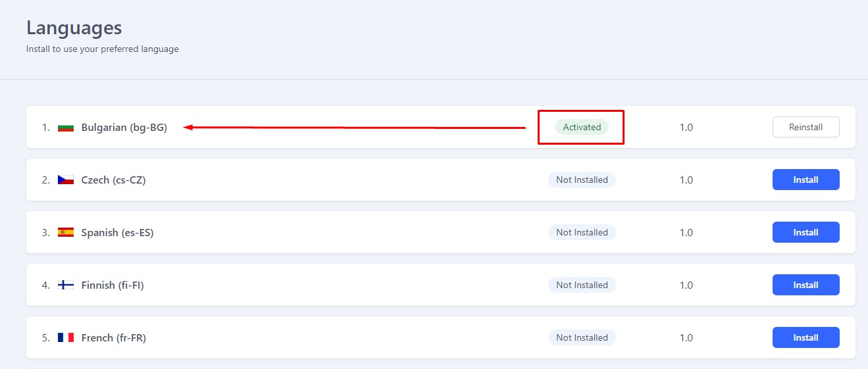Click the Activated status badge
The width and height of the screenshot is (868, 369).
tap(582, 127)
